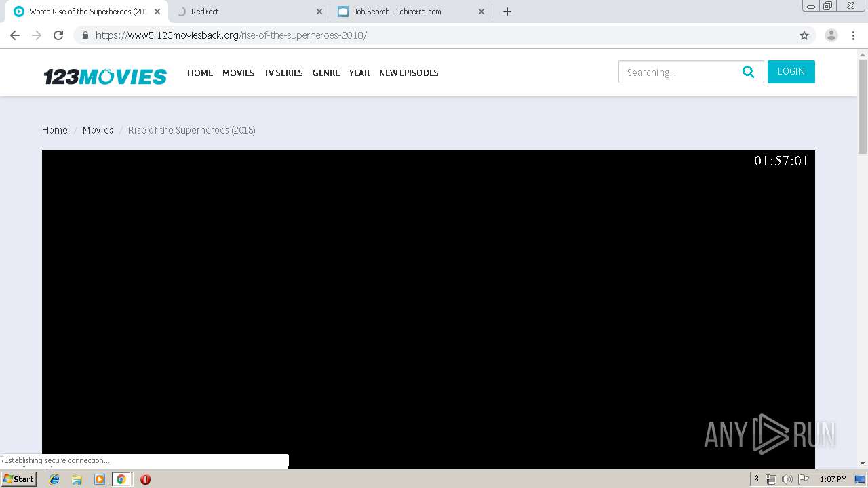Go back using browser back arrow
Screen dimensions: 868x488
[x=15, y=35]
